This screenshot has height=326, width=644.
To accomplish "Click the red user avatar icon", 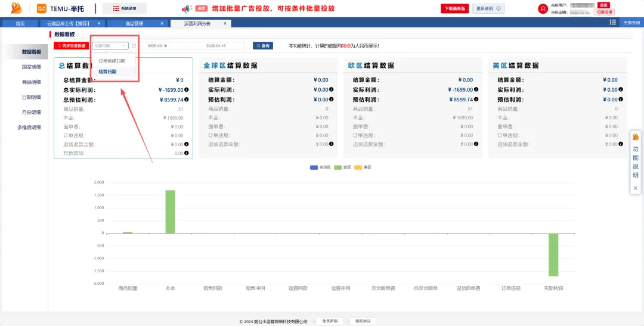I will [x=543, y=8].
